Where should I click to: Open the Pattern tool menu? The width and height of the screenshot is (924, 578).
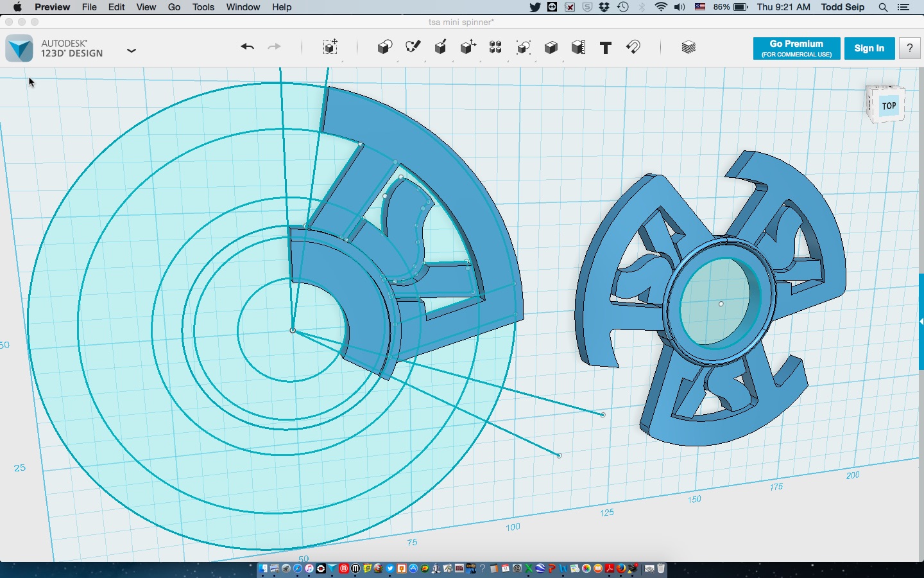[495, 47]
